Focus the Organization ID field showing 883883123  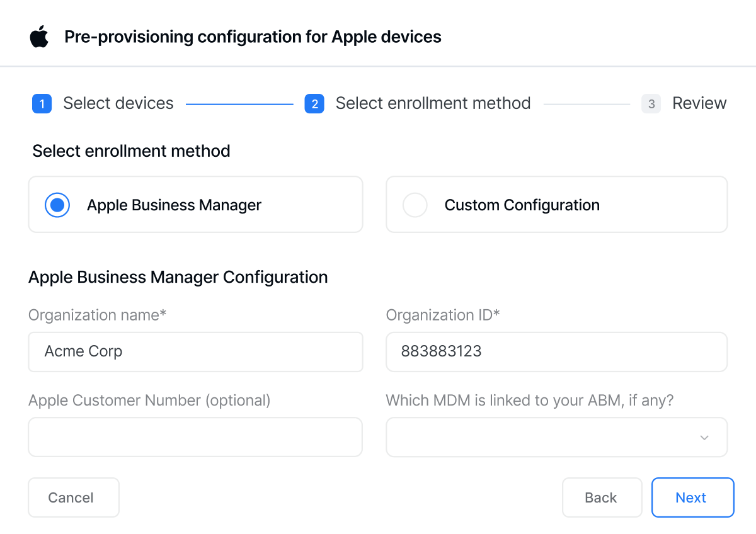click(x=556, y=352)
